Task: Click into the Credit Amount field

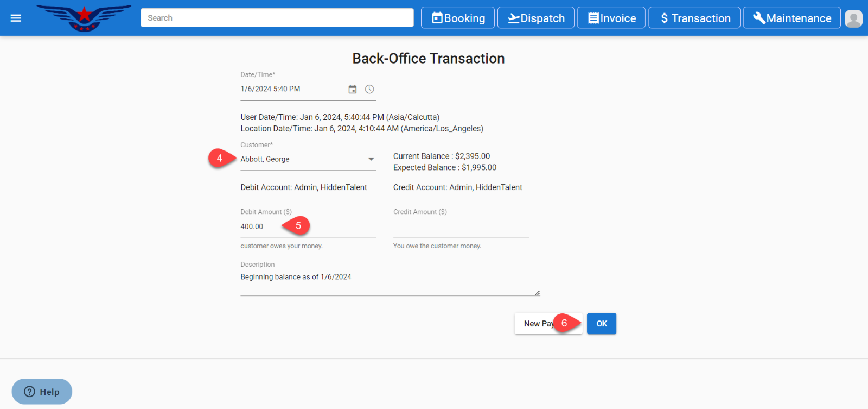Action: (x=461, y=227)
